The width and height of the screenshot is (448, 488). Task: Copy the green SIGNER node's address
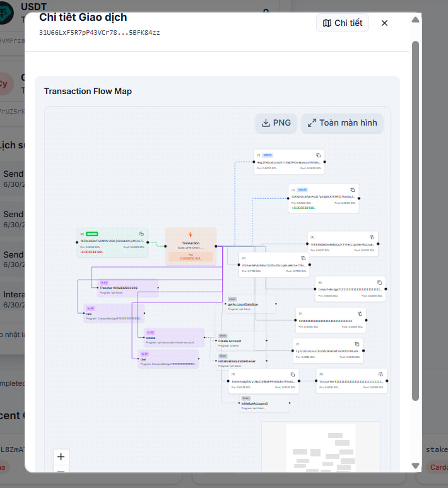click(141, 234)
